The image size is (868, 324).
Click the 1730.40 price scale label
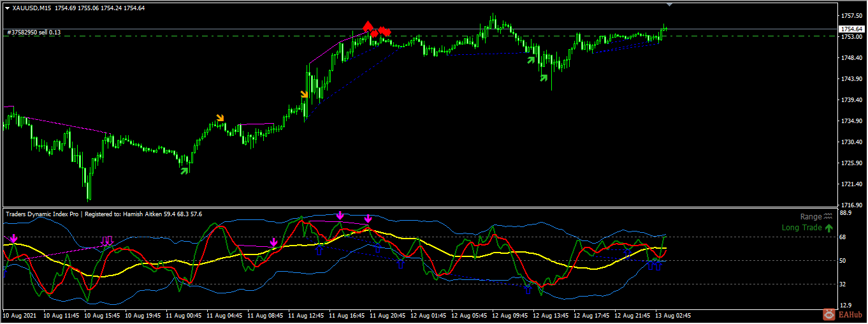tap(851, 142)
